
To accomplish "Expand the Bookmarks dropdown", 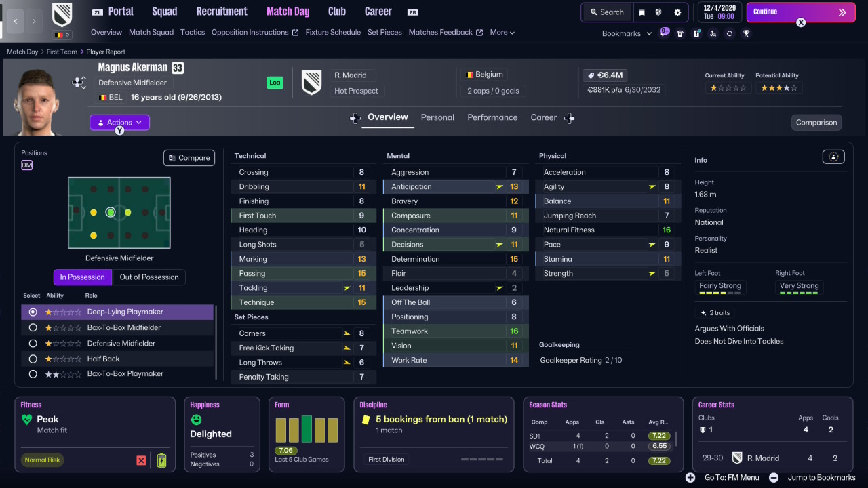I will point(627,33).
